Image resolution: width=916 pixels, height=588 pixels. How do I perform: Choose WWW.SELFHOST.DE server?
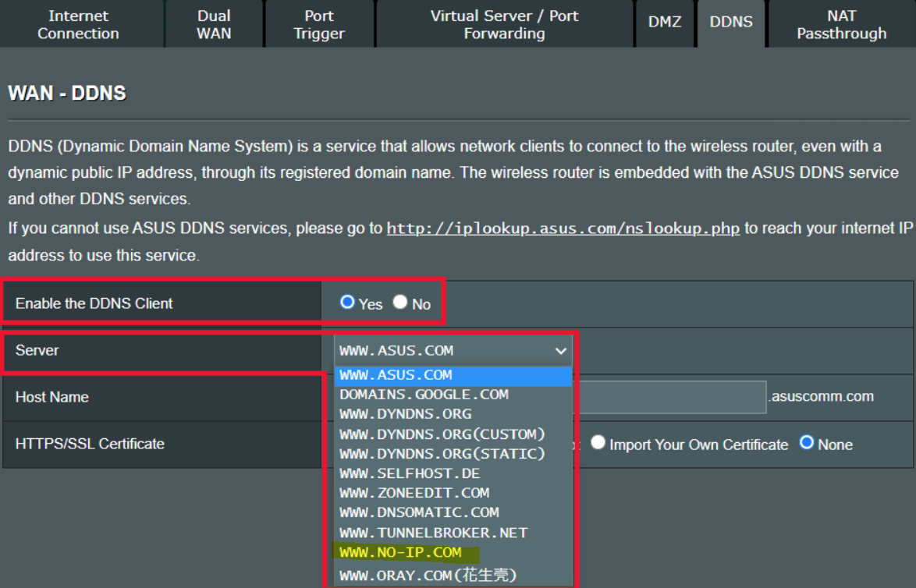(453, 473)
